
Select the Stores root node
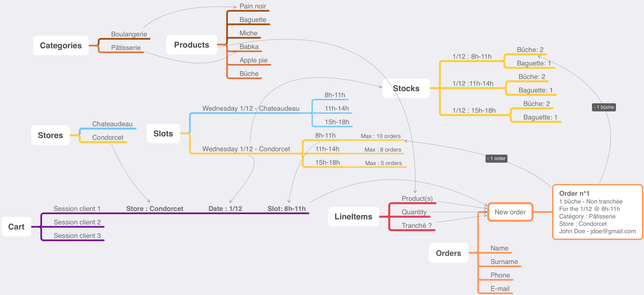(x=50, y=135)
